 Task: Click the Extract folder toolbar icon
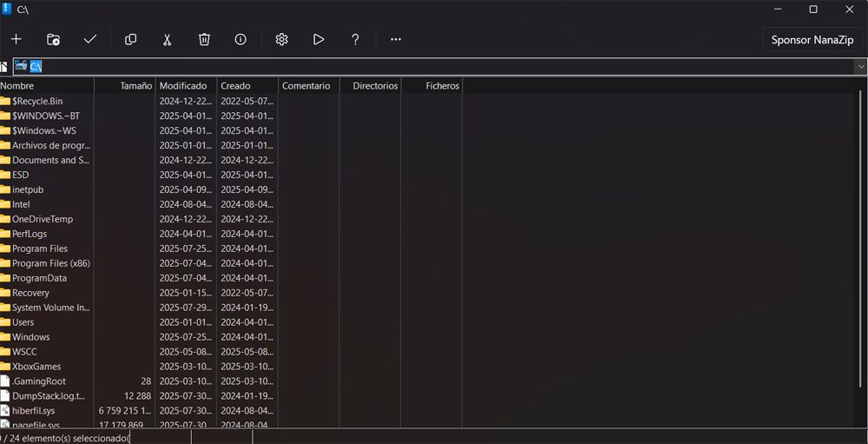tap(53, 39)
